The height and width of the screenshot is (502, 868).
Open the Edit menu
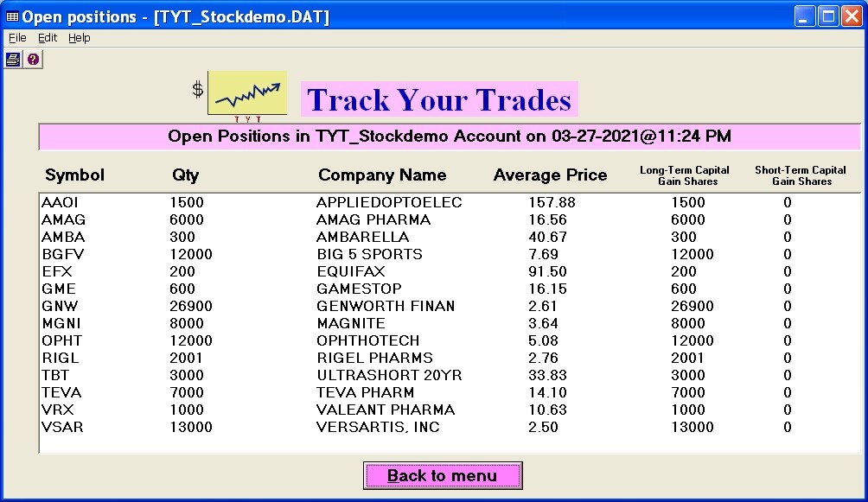pos(47,38)
